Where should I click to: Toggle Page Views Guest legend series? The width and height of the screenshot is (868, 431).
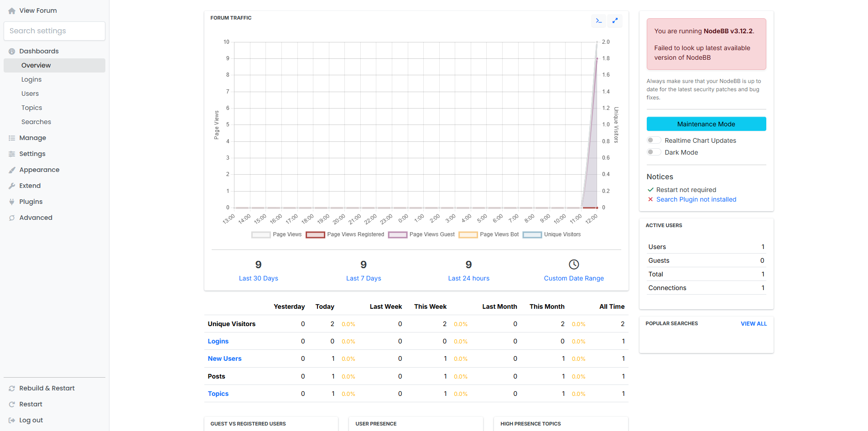(x=421, y=234)
